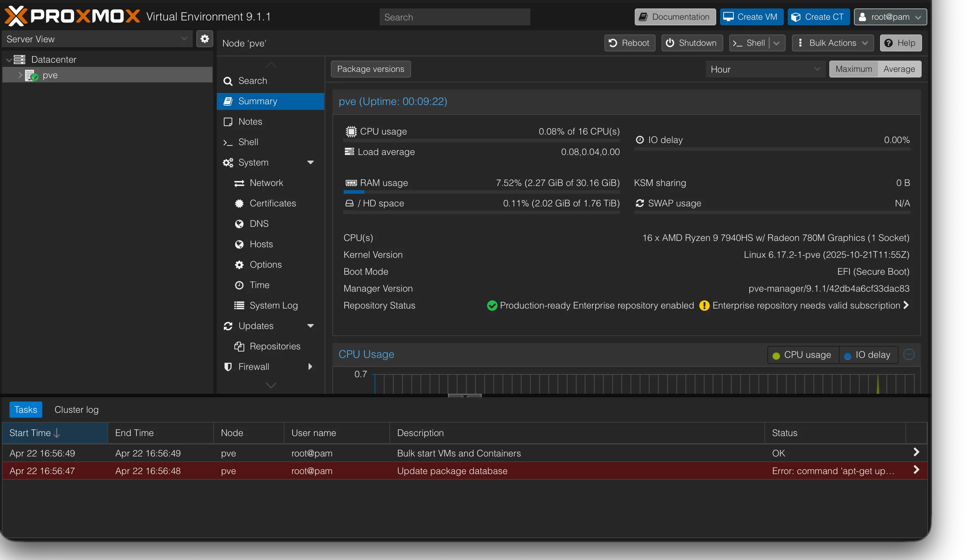Click the Documentation button
Viewport: 971px width, 560px height.
pos(675,17)
